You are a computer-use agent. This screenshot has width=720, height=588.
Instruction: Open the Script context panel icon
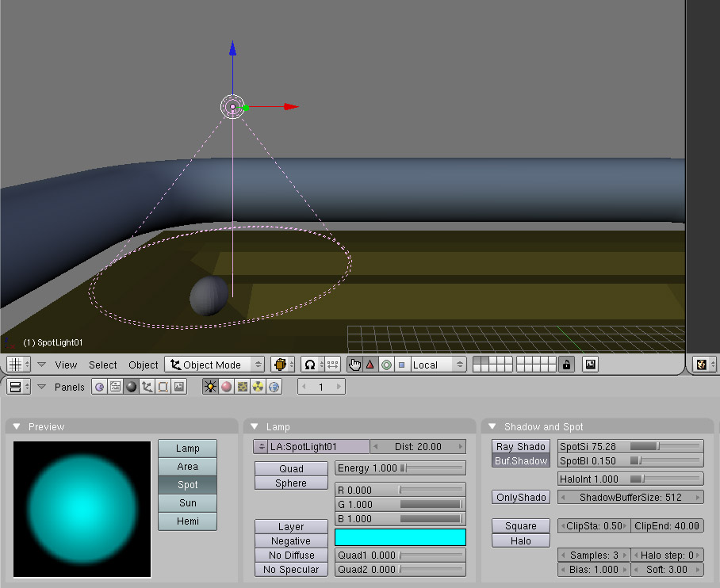coord(115,387)
